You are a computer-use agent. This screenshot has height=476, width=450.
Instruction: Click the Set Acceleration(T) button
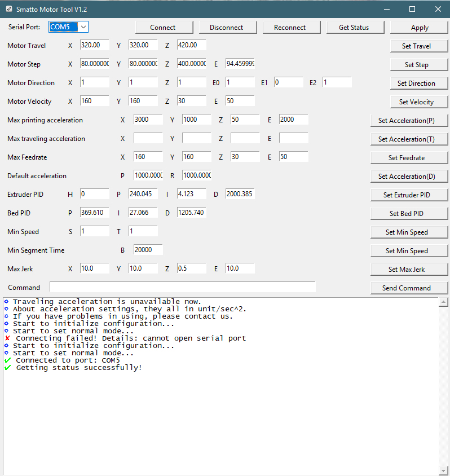point(409,139)
